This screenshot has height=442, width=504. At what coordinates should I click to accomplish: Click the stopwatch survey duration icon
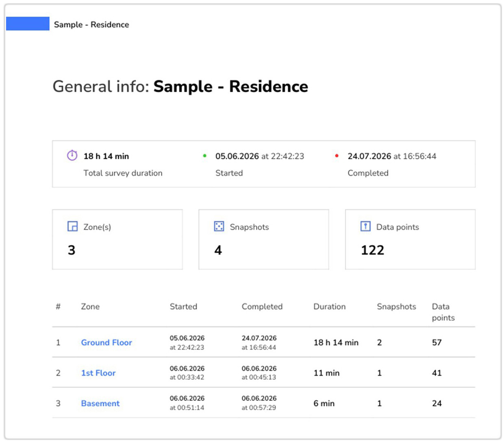[x=72, y=155]
